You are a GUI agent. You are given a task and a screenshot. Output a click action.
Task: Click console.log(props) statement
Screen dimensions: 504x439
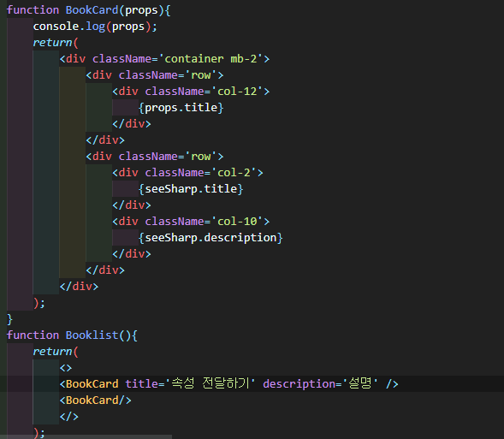pos(95,27)
